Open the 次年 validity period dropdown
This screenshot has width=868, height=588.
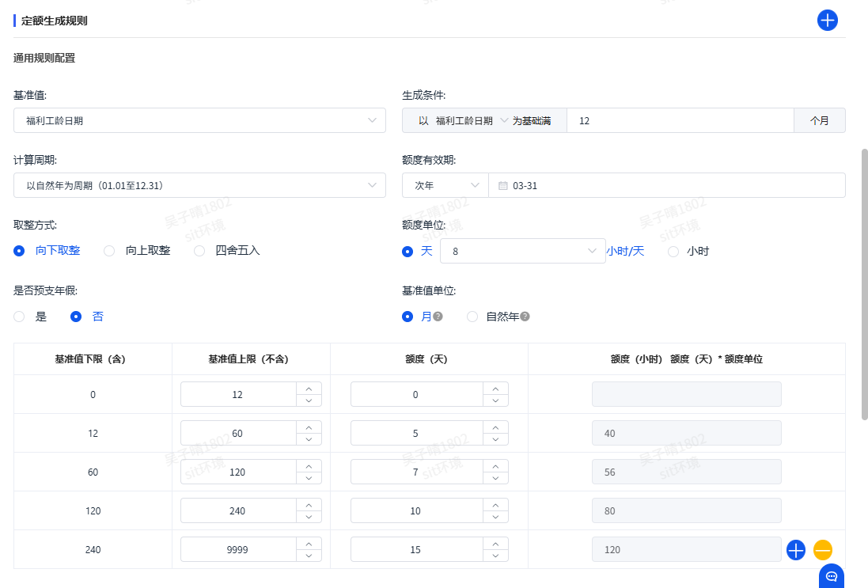click(445, 185)
